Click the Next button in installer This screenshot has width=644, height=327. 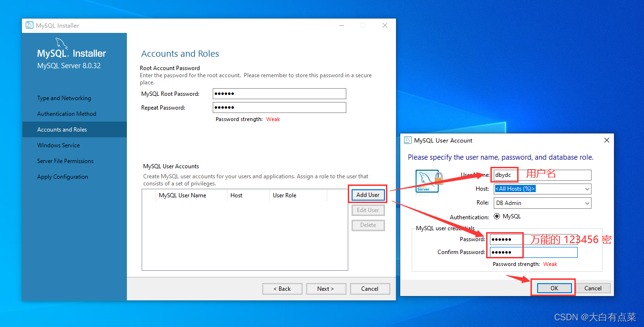pos(326,289)
